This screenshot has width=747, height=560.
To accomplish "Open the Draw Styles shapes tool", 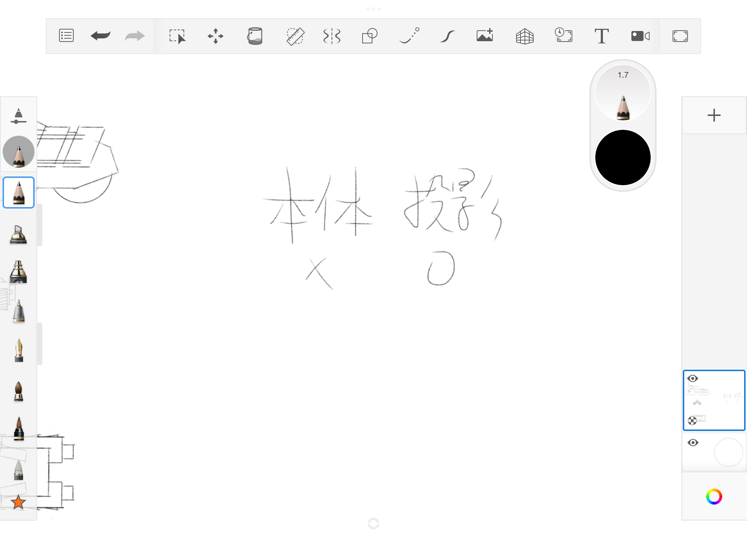I will [369, 36].
